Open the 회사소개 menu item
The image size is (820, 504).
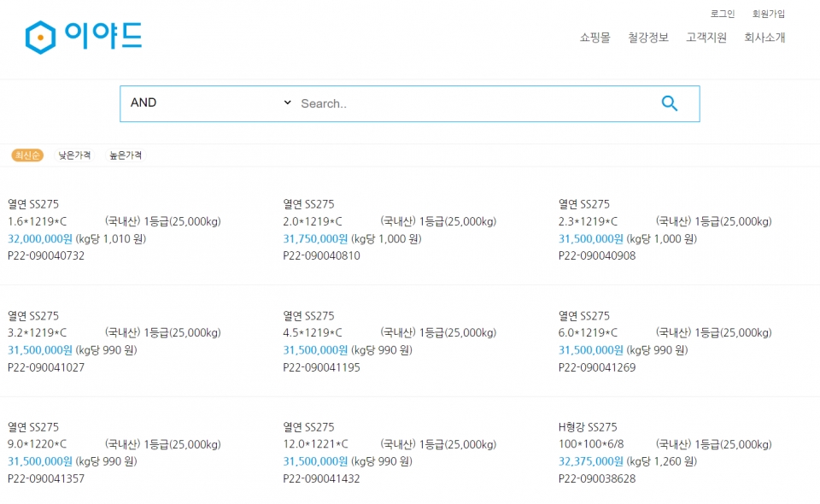coord(764,38)
